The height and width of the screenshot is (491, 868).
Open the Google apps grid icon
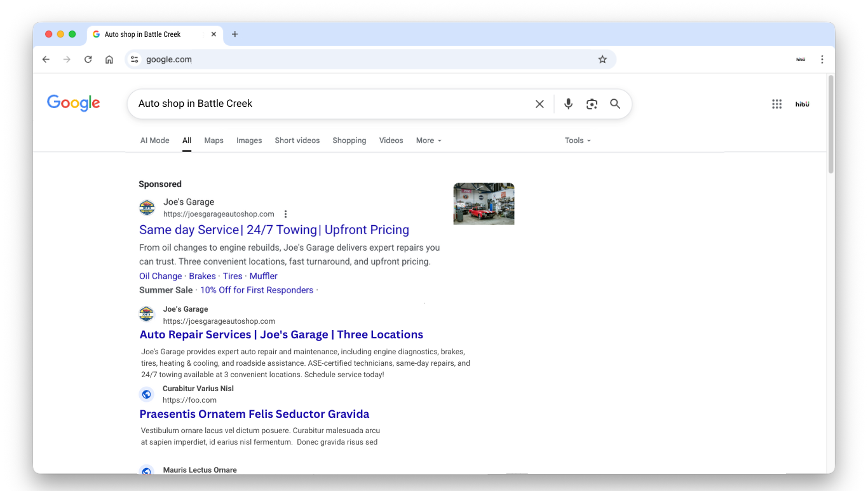click(x=776, y=104)
